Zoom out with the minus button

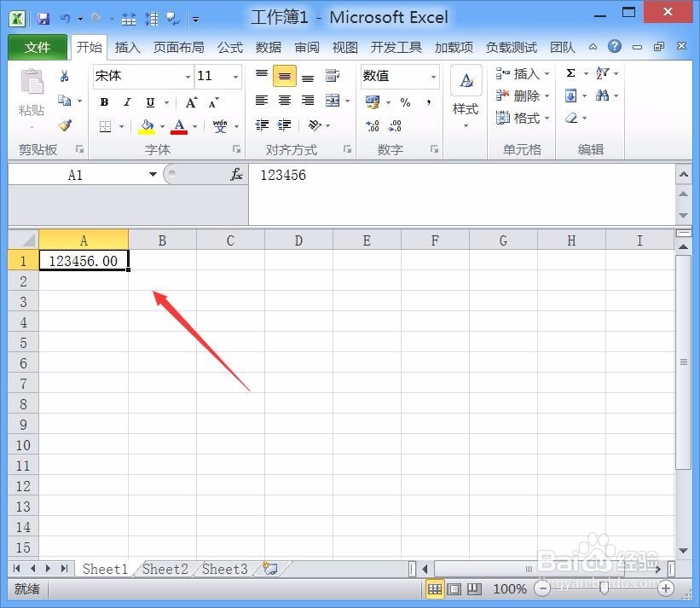click(x=542, y=588)
